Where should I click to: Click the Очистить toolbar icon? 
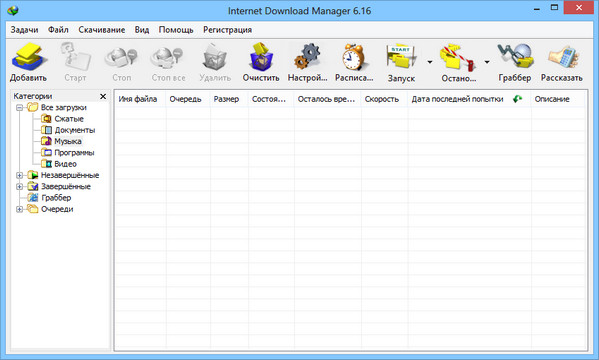pyautogui.click(x=261, y=57)
